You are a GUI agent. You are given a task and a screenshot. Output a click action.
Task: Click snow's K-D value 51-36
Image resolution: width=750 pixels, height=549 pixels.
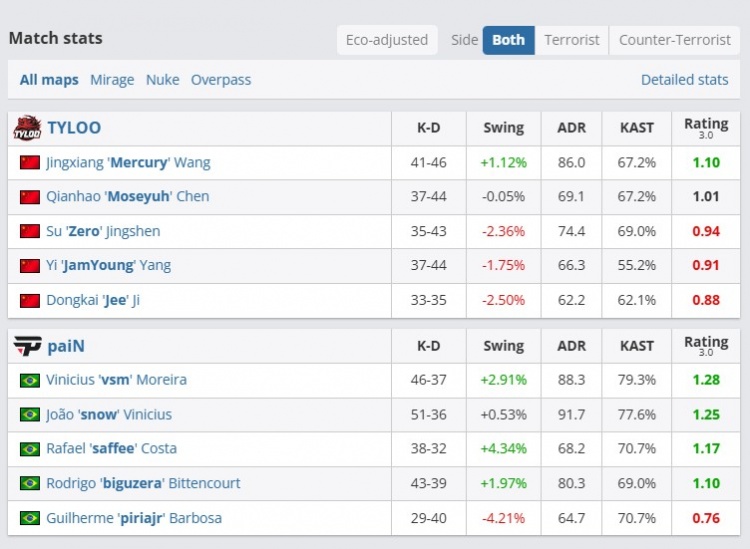[x=429, y=415]
